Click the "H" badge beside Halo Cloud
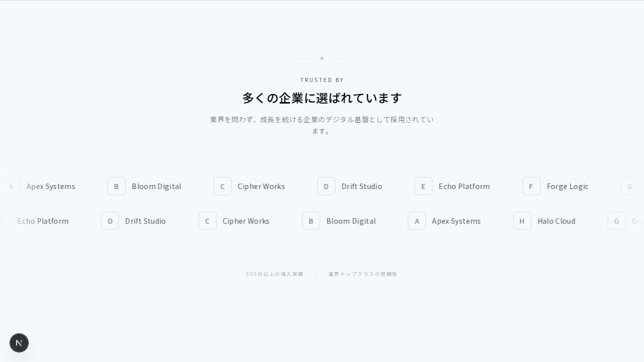This screenshot has height=362, width=644. (x=522, y=221)
